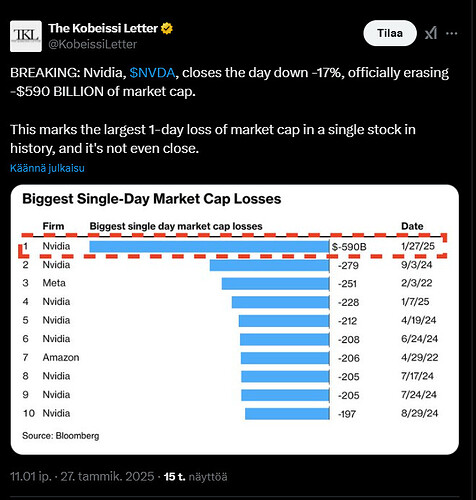Click the gold verified badge
This screenshot has height=500, width=476.
167,29
